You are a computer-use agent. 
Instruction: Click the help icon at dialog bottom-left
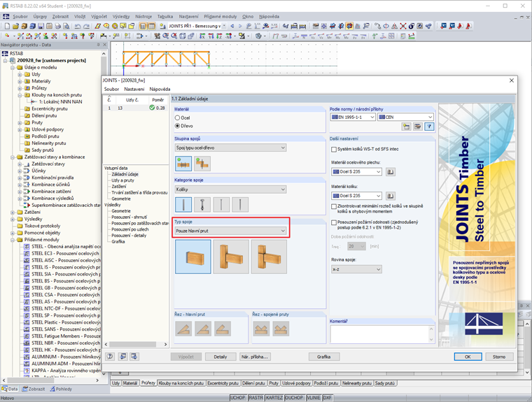point(109,356)
